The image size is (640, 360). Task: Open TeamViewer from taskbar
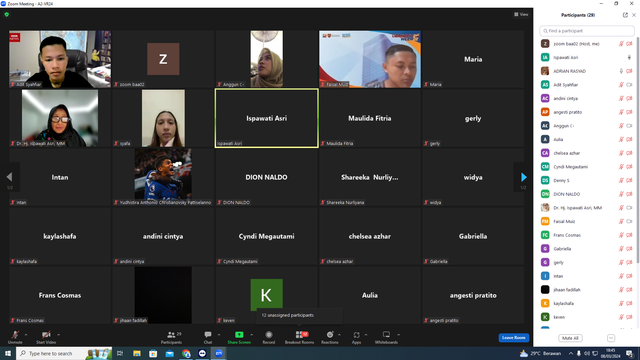[x=202, y=353]
